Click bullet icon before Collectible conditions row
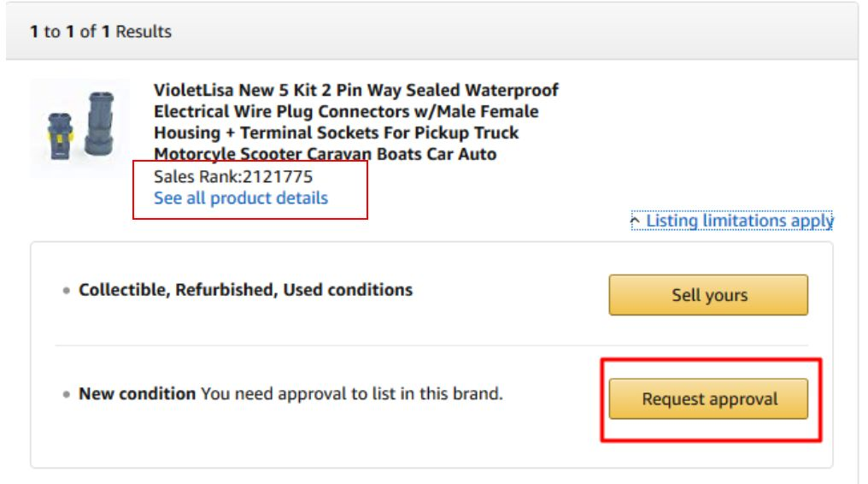868x484 pixels. click(67, 291)
